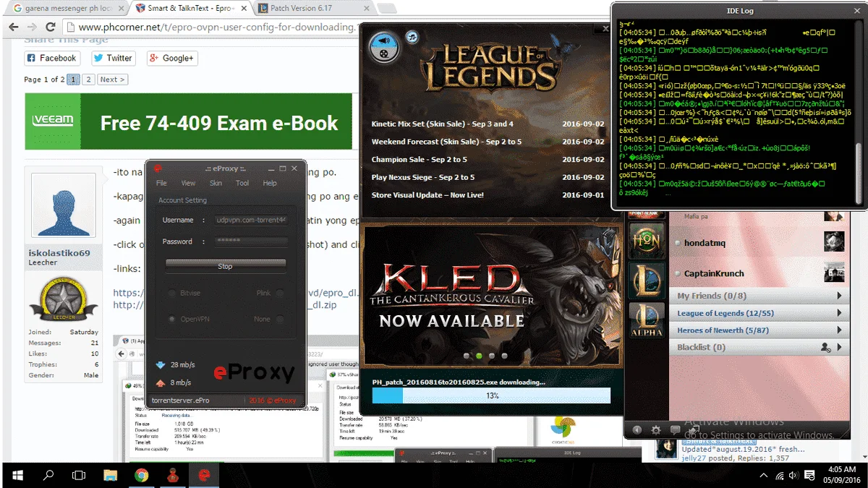Switch to garena messenger Chrome tab
Viewport: 868px width, 488px height.
point(65,8)
